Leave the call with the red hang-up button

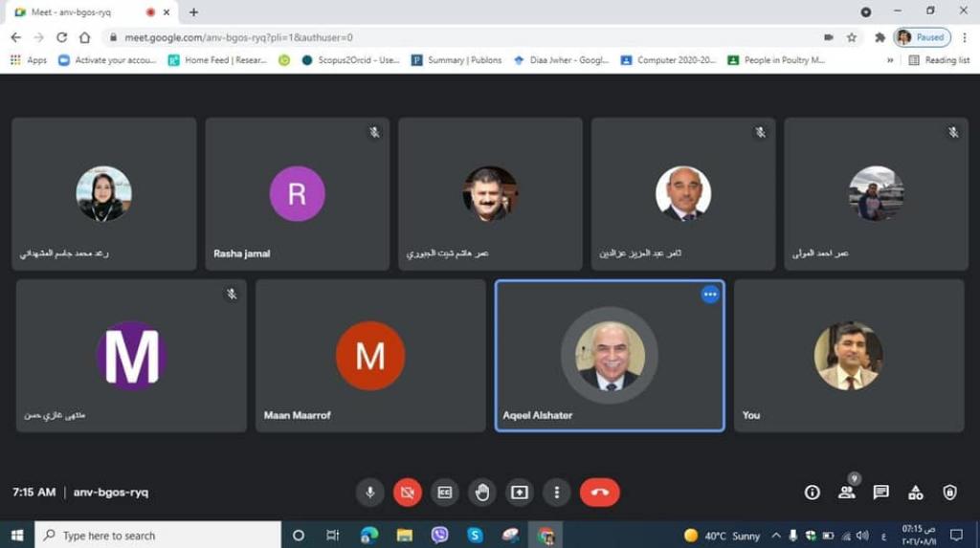click(600, 493)
